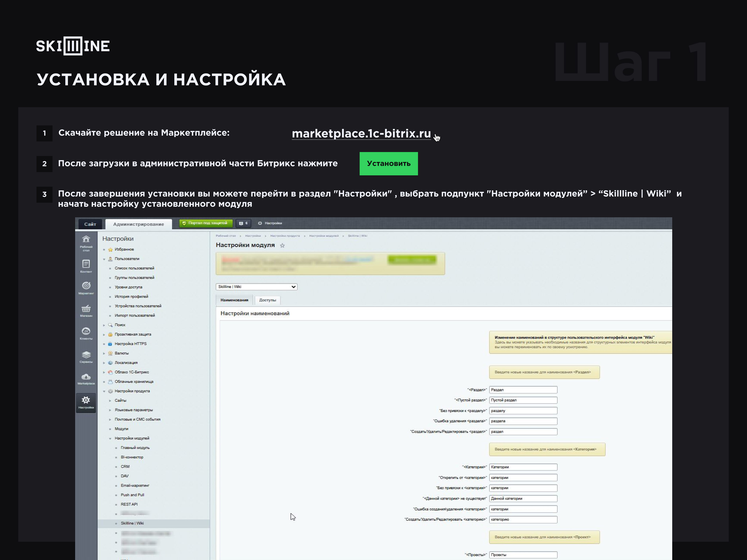Click the green Установить button
The width and height of the screenshot is (747, 560).
pyautogui.click(x=388, y=164)
